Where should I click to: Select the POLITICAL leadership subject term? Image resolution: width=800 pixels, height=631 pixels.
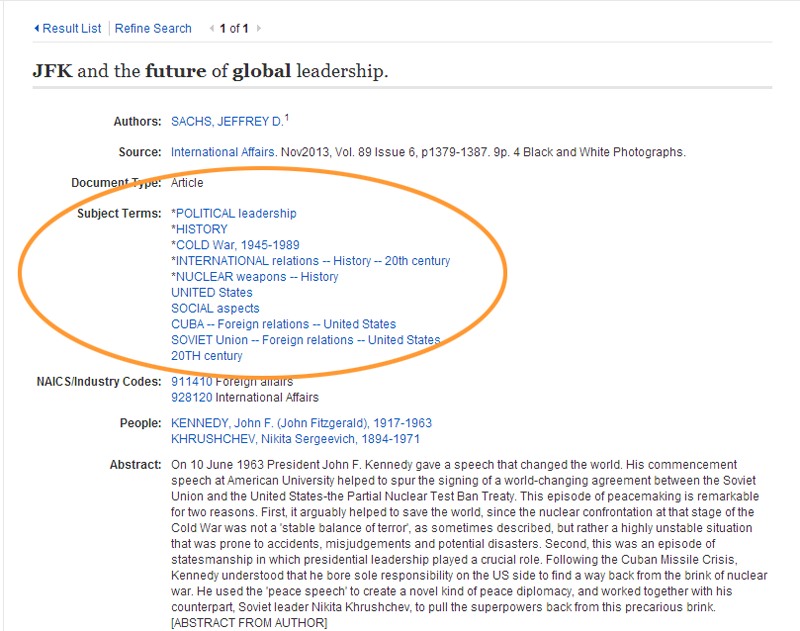[x=236, y=213]
